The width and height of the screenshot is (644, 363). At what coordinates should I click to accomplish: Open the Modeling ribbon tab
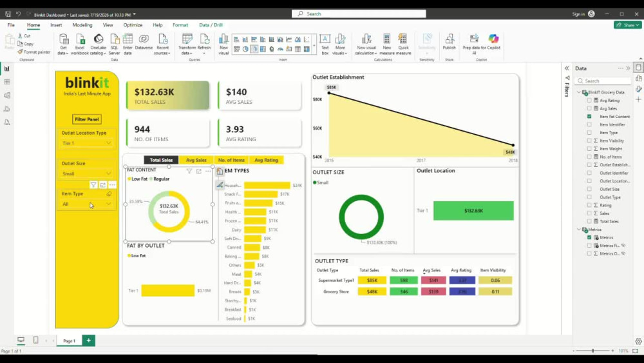[x=82, y=25]
